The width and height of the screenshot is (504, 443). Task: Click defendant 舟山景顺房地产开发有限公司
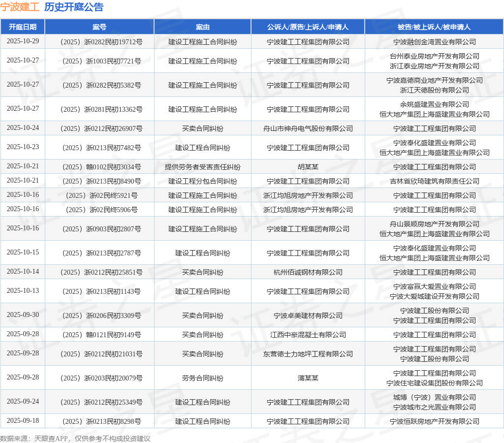pos(434,224)
